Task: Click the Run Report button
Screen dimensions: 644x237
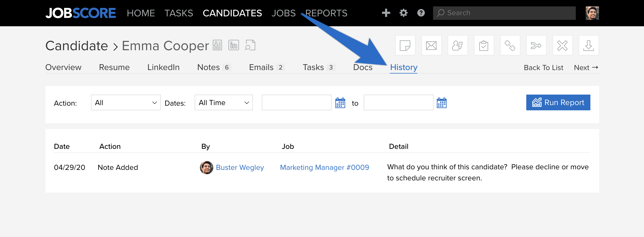Action: [x=558, y=102]
